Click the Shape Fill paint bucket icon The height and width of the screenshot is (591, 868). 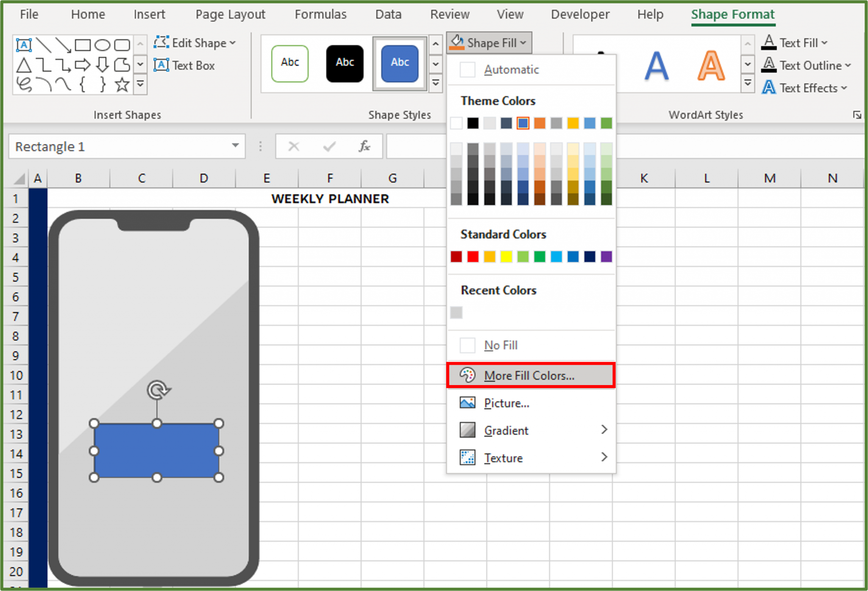[457, 42]
